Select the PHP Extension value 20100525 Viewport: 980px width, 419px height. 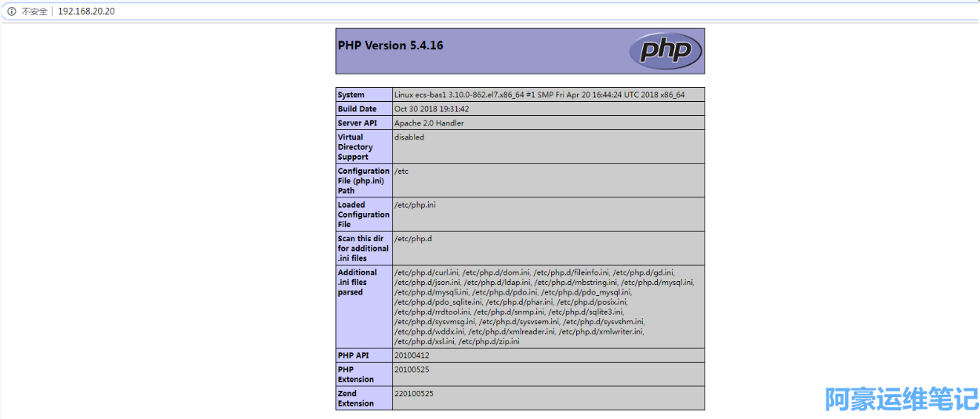412,369
